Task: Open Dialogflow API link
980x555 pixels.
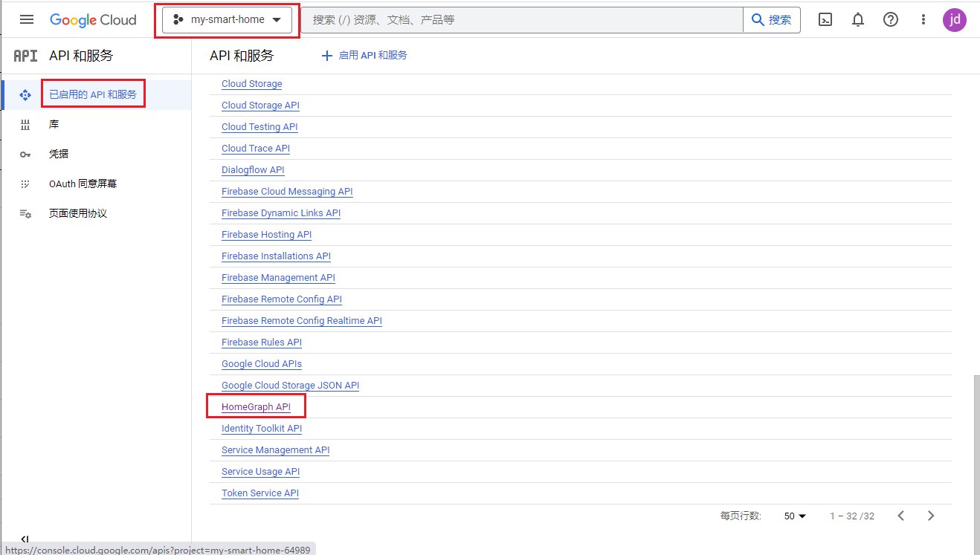Action: 253,170
